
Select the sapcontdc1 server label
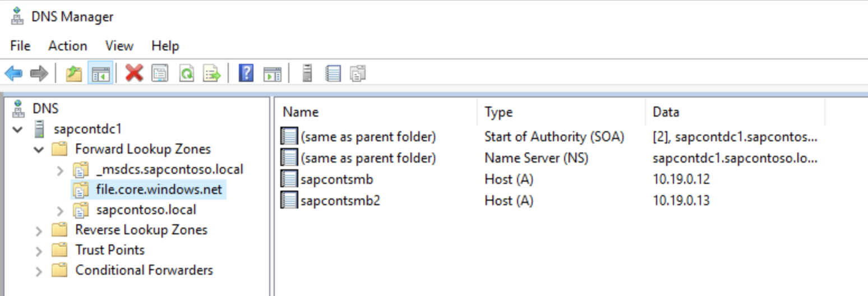(x=87, y=129)
